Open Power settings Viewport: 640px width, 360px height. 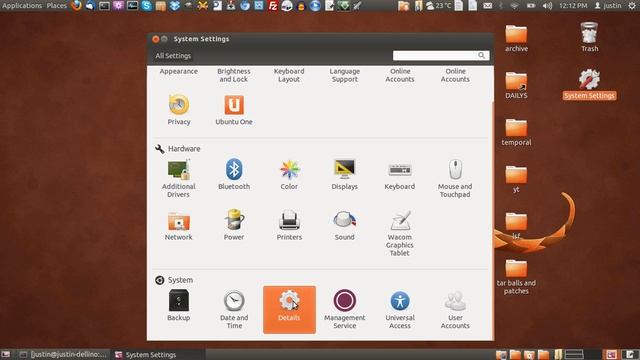point(234,225)
